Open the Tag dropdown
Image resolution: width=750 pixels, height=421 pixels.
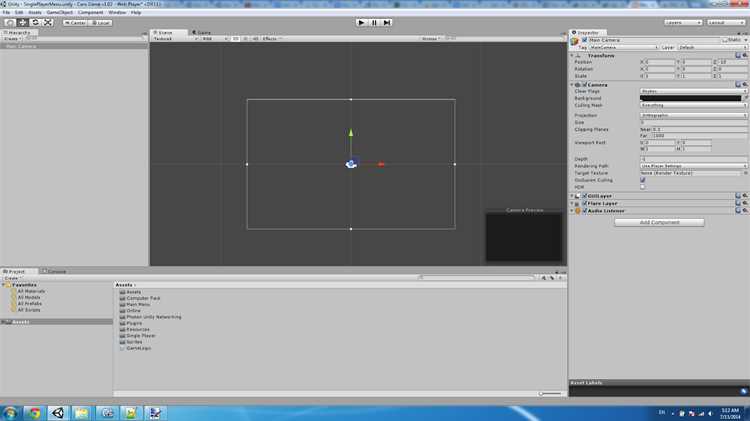click(x=623, y=47)
